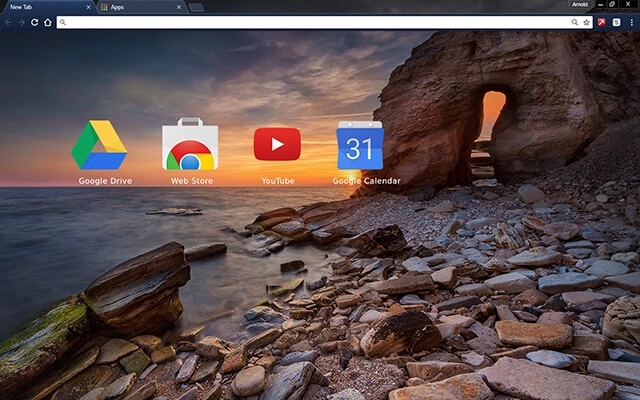The width and height of the screenshot is (640, 400).
Task: Close the Apps tab
Action: coord(179,7)
